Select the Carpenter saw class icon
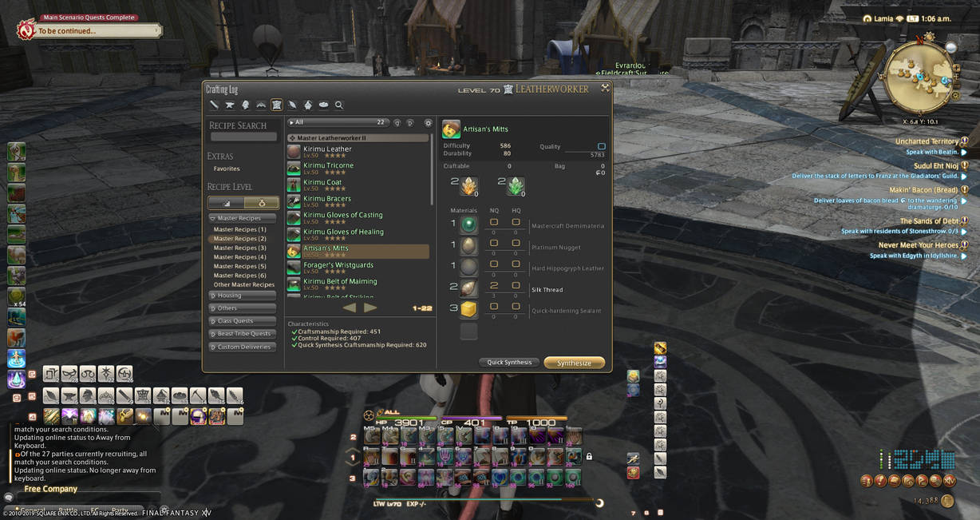This screenshot has height=520, width=980. click(x=214, y=105)
